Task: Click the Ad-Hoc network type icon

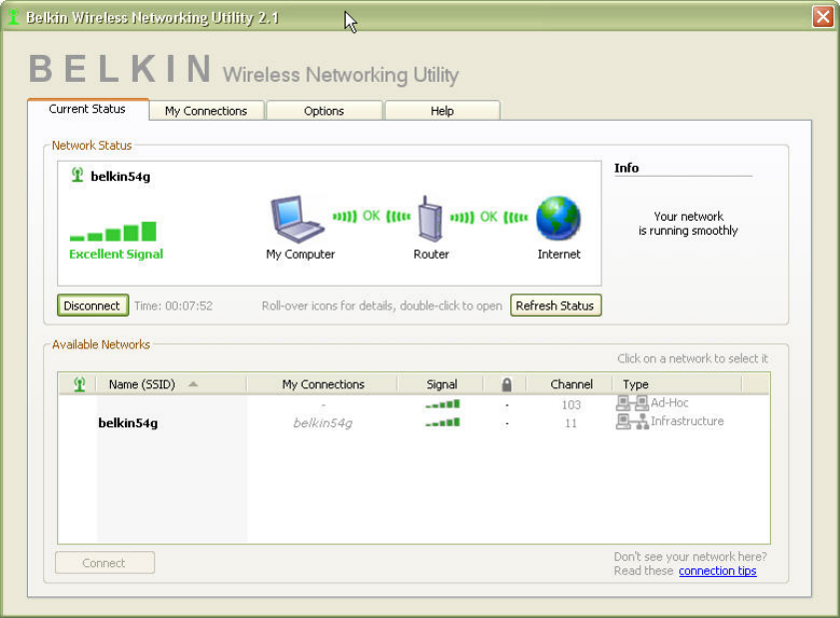Action: click(632, 402)
